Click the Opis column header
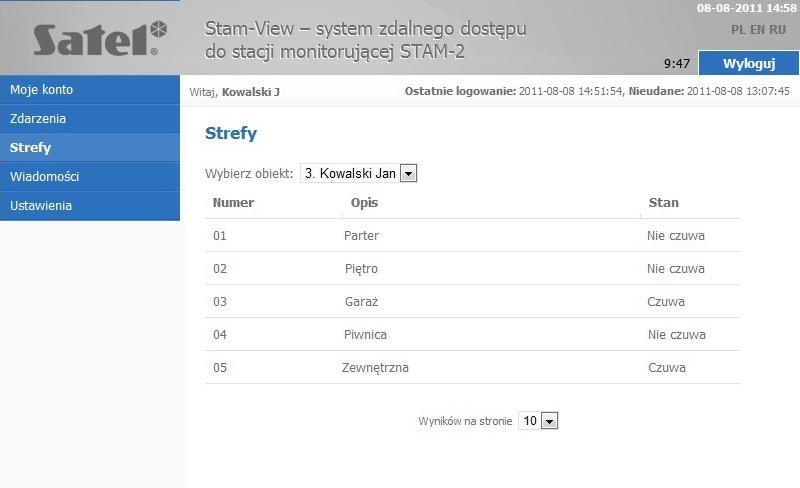Image resolution: width=800 pixels, height=488 pixels. click(364, 203)
